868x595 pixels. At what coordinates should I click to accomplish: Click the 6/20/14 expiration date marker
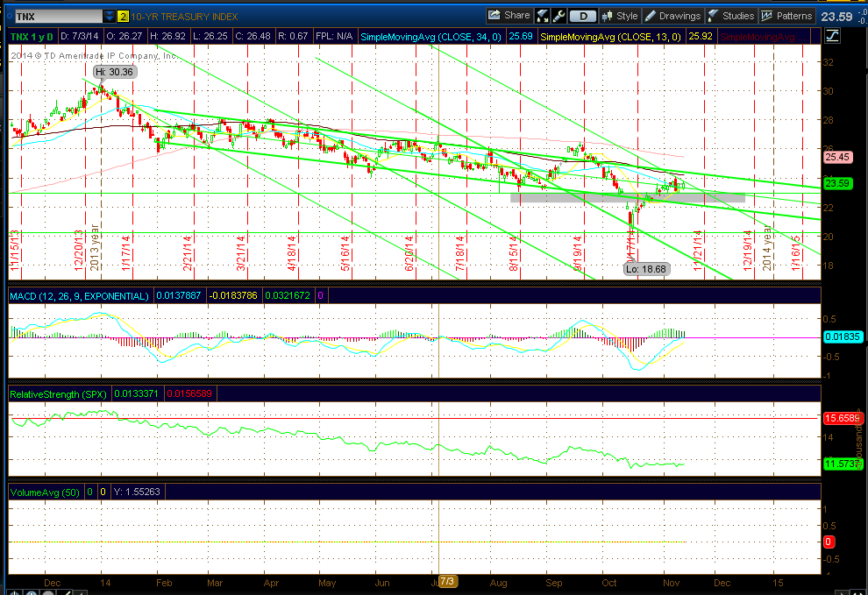409,253
